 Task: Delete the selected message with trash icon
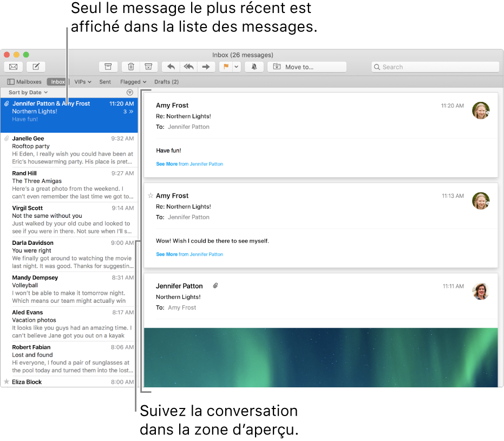coord(131,67)
